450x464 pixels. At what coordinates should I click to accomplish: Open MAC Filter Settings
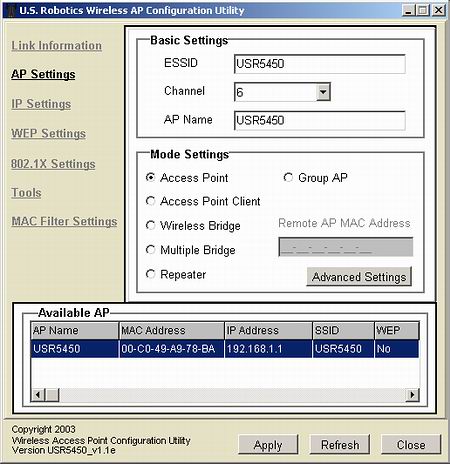tap(64, 221)
